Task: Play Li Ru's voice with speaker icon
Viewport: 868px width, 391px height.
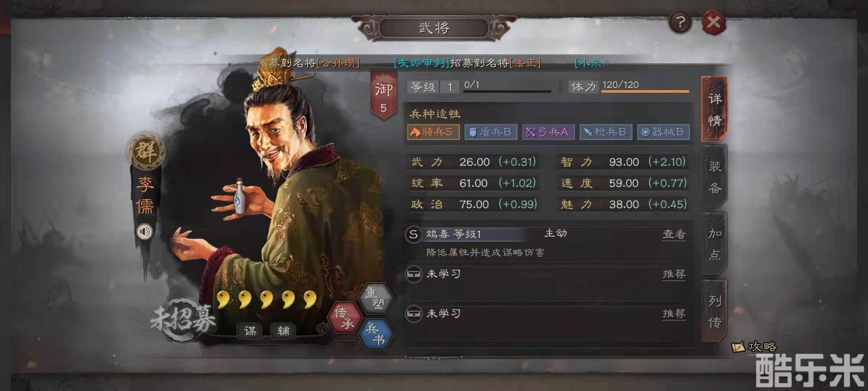Action: pos(145,232)
